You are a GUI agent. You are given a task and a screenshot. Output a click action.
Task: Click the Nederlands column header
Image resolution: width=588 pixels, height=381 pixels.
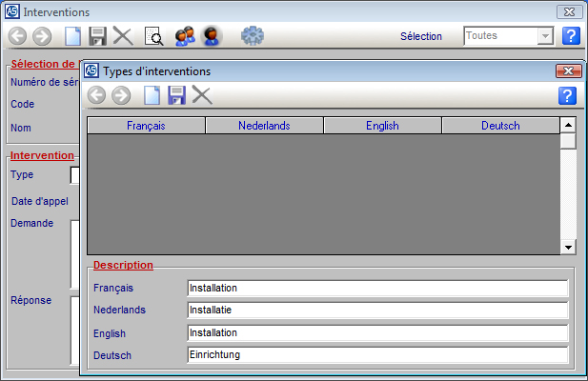click(x=264, y=126)
